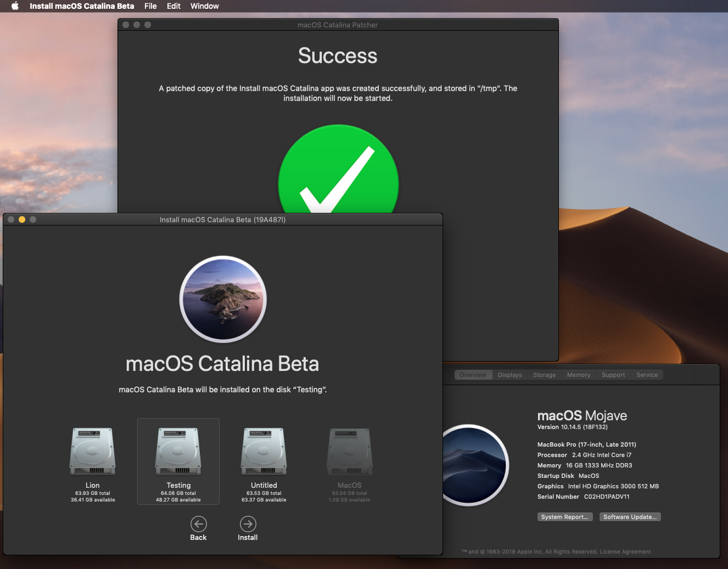Select the greyed MacOS disk icon
728x569 pixels.
coord(350,452)
